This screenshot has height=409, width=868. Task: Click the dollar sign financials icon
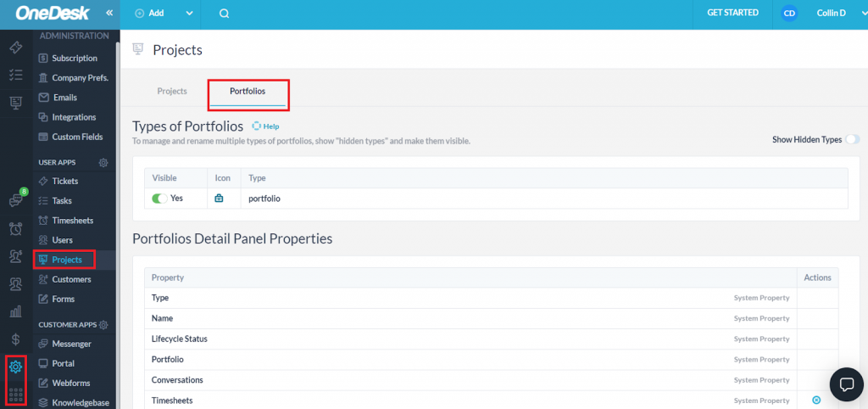(x=16, y=339)
